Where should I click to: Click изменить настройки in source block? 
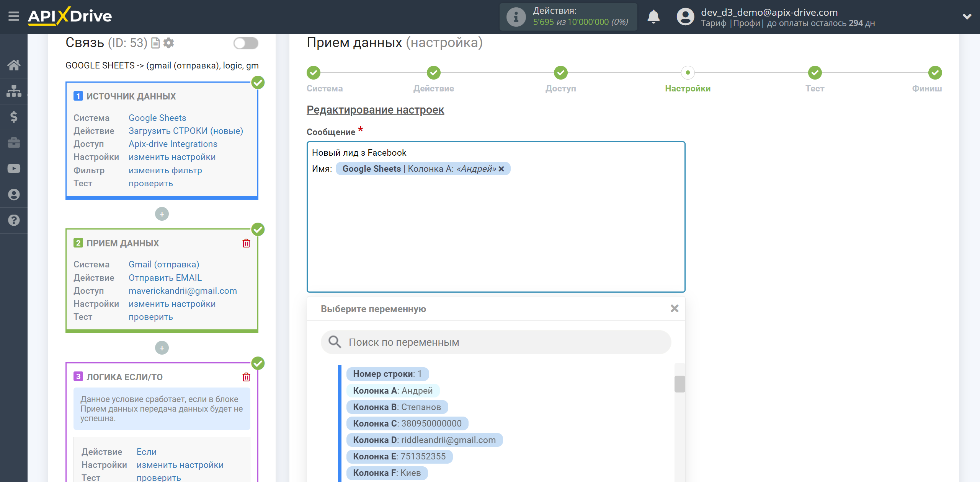click(172, 157)
